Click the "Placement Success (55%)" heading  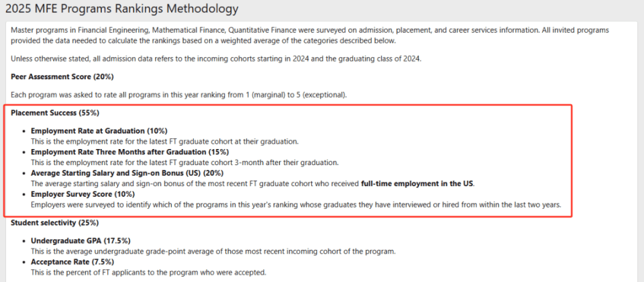tap(55, 112)
